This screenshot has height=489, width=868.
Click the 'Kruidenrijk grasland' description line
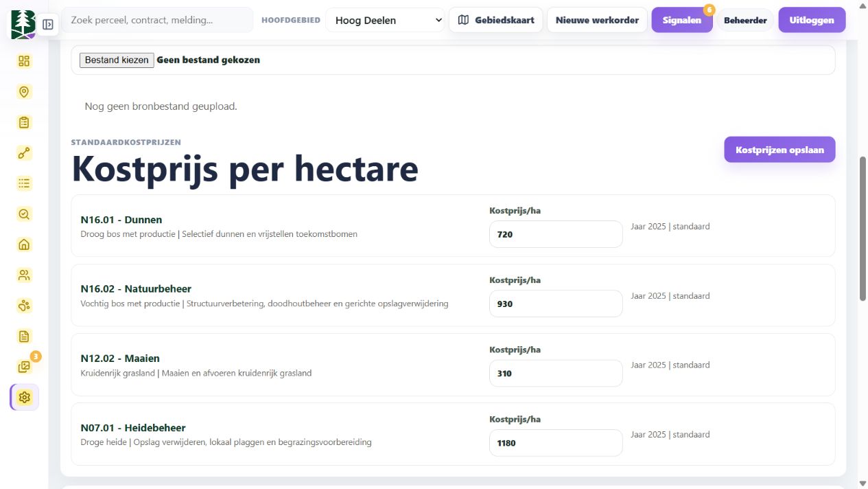click(196, 374)
